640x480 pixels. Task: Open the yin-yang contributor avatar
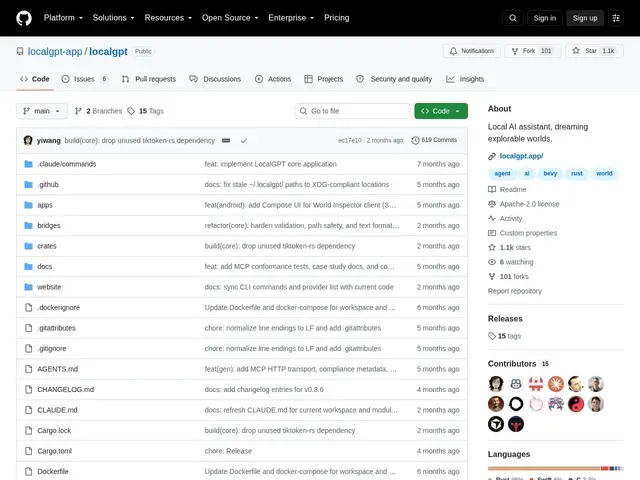click(576, 404)
